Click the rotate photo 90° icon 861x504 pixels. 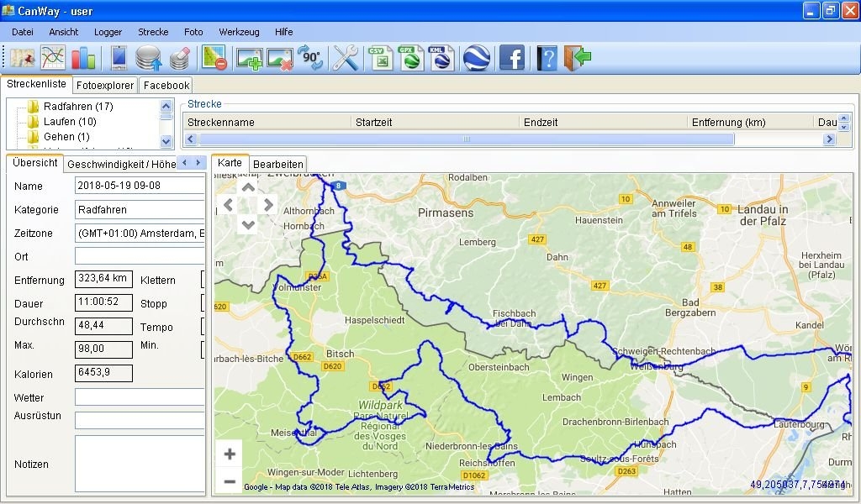(310, 58)
